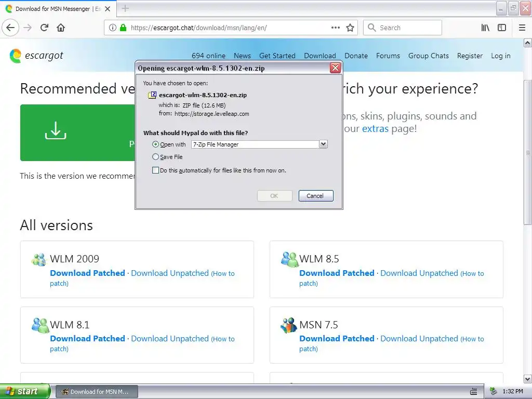Download Patched WLM 2009
Image resolution: width=532 pixels, height=399 pixels.
coord(87,273)
